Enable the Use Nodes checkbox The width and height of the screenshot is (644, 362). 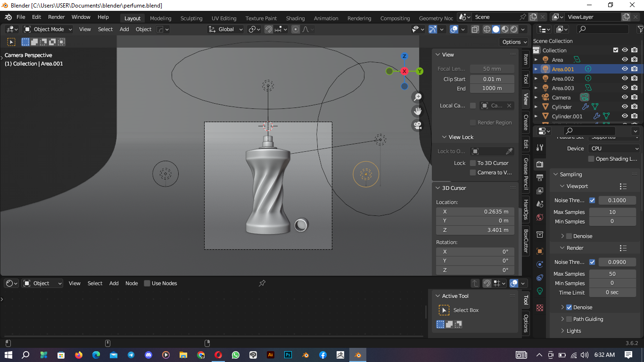147,283
